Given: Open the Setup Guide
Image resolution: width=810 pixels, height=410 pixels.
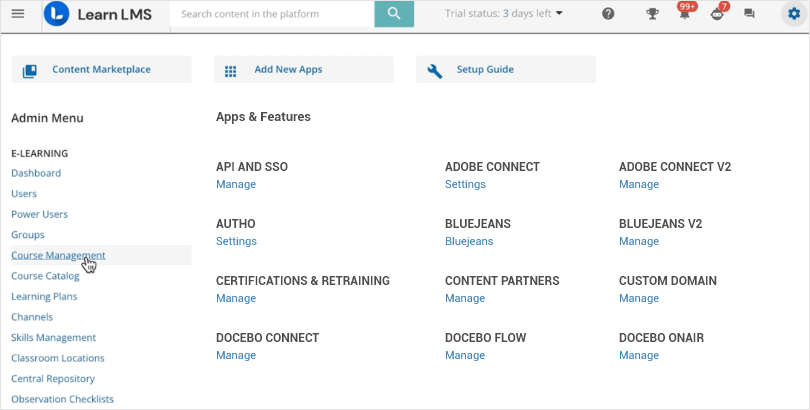Looking at the screenshot, I should tap(506, 69).
